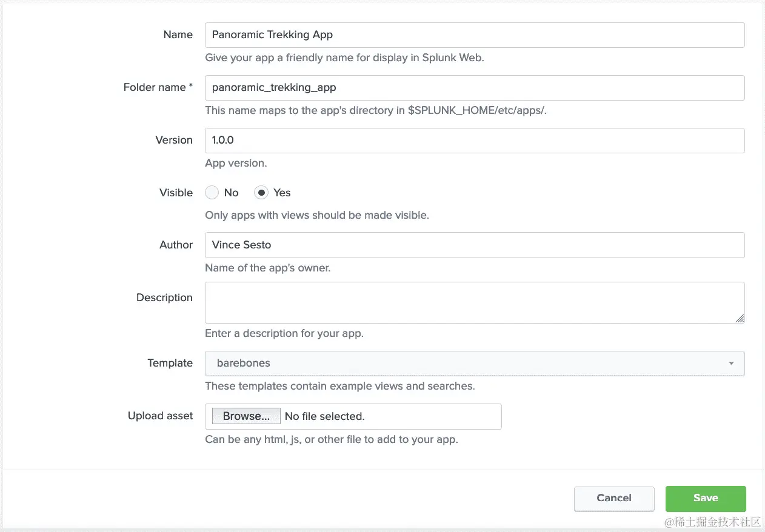Click the 'Can be any html, js' hint
This screenshot has width=765, height=532.
(x=332, y=439)
